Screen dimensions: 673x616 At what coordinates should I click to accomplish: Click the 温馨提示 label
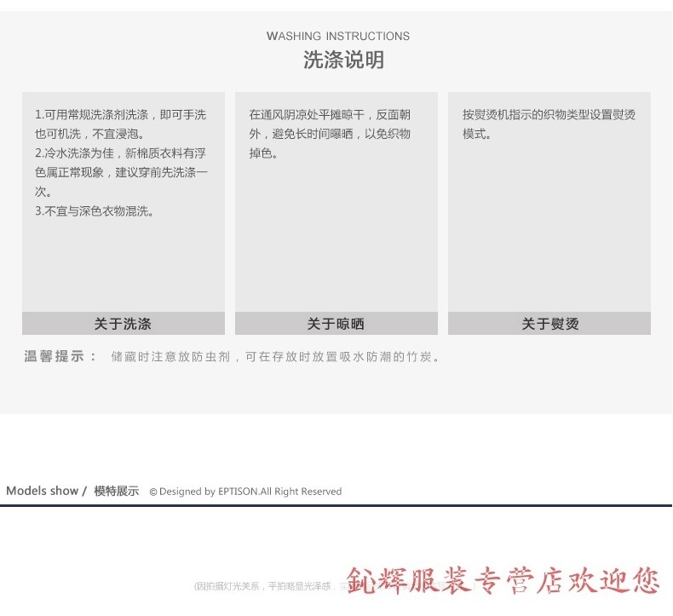(60, 357)
